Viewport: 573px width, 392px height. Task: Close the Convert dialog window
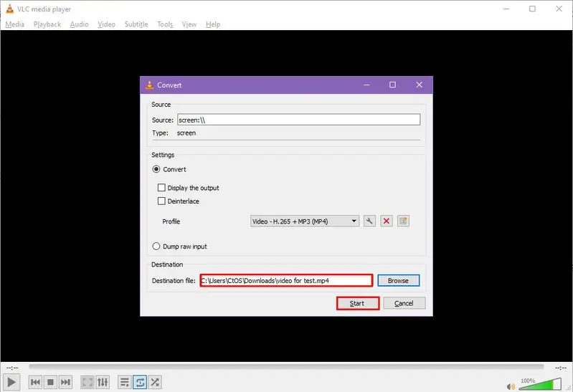[x=419, y=85]
